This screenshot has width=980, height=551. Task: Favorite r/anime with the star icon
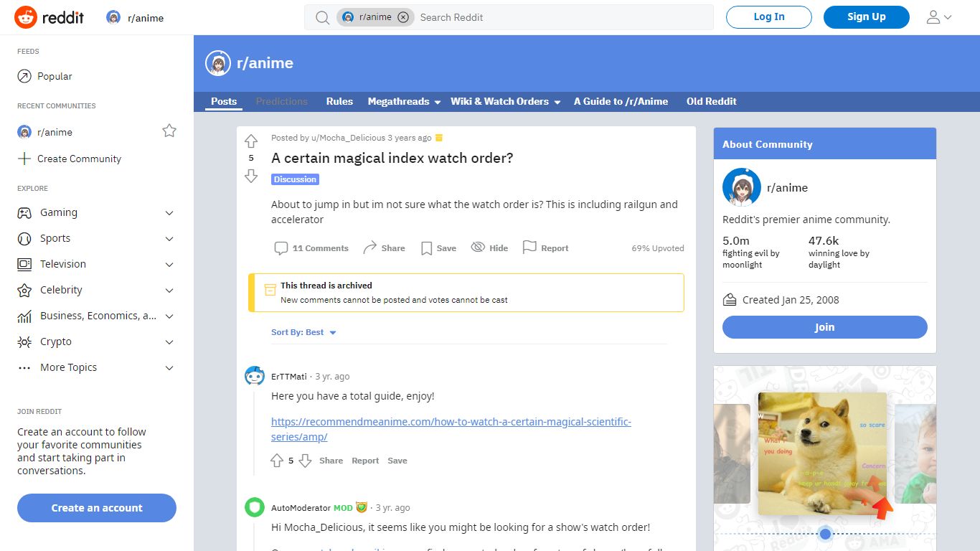pos(169,131)
